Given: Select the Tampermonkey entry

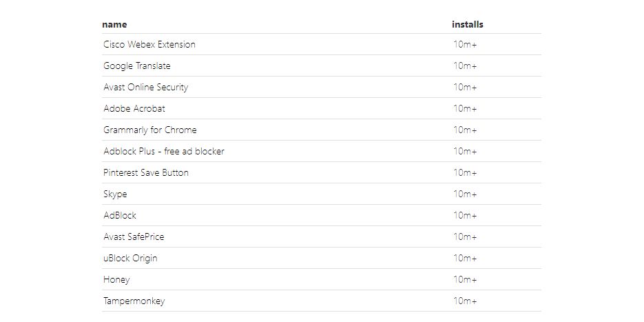Looking at the screenshot, I should point(134,301).
